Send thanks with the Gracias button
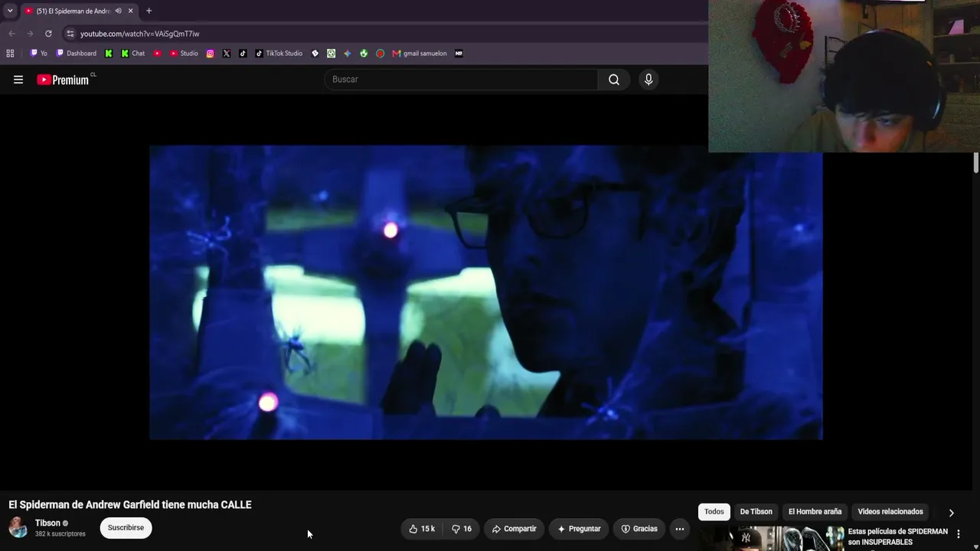 point(639,529)
